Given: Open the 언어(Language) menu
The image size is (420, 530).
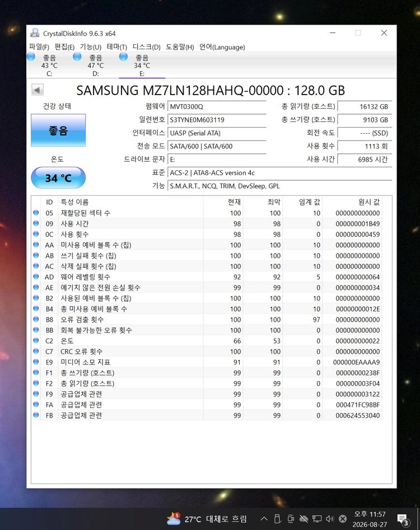Looking at the screenshot, I should pyautogui.click(x=222, y=47).
